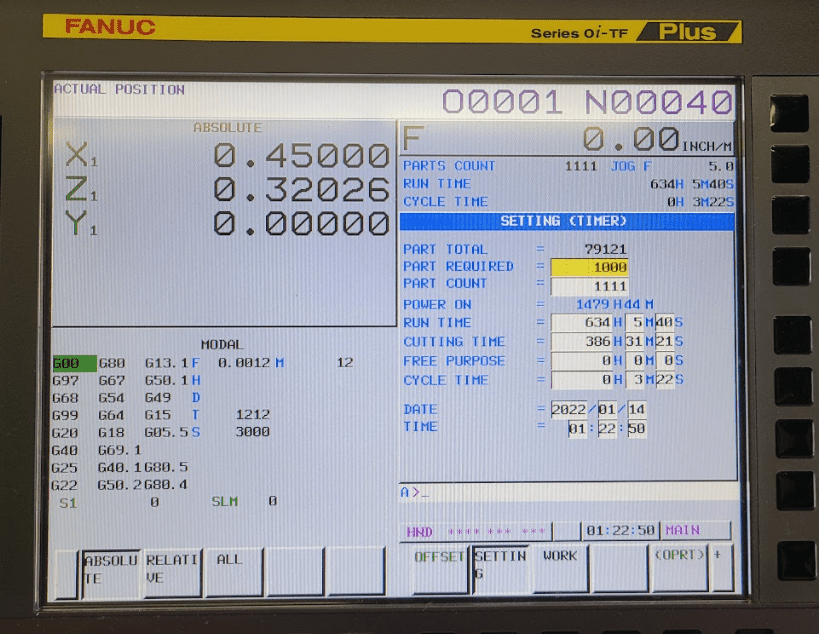Click the X axis value 0.45000
The width and height of the screenshot is (819, 634).
pos(301,155)
